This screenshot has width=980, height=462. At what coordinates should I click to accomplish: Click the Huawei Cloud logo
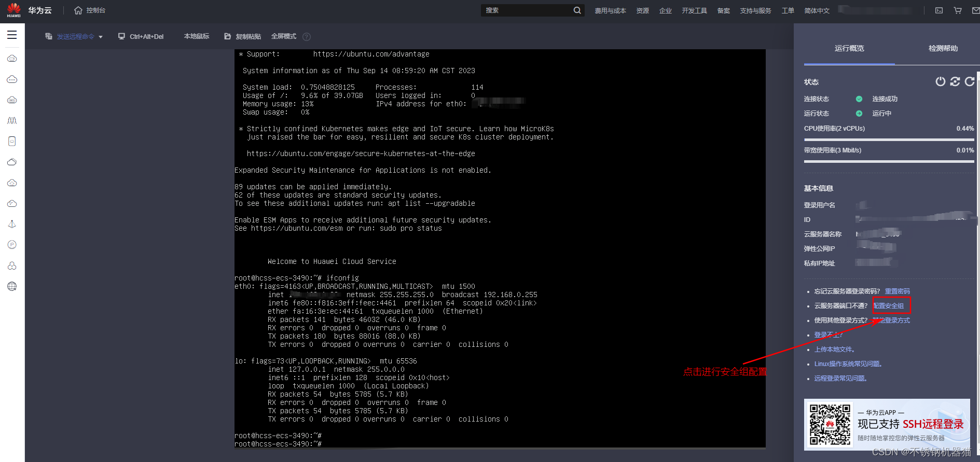[x=13, y=10]
